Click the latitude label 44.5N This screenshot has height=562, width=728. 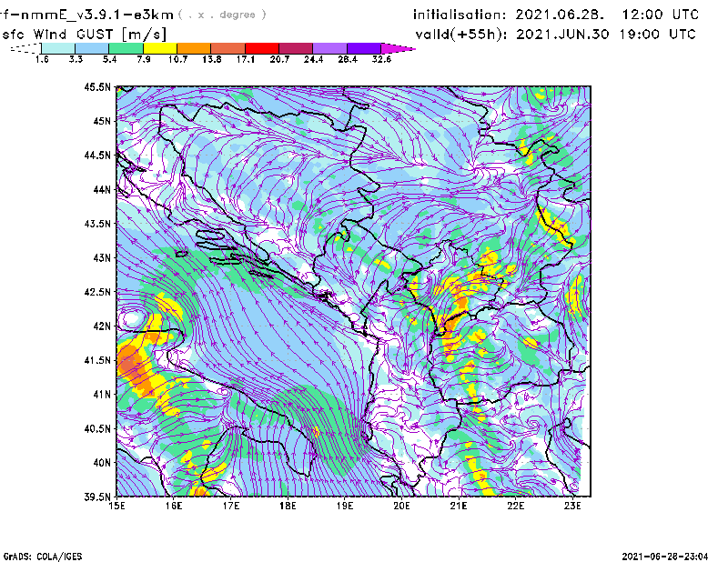click(x=97, y=155)
